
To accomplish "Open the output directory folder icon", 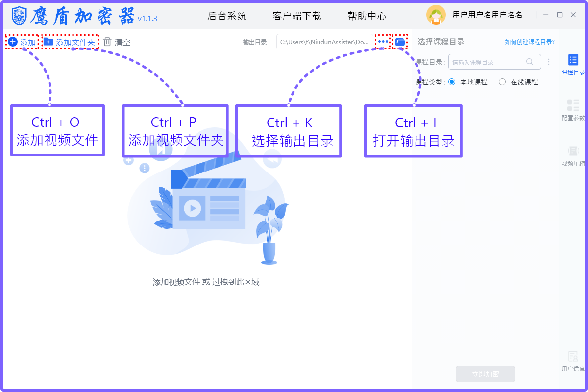I will 400,42.
